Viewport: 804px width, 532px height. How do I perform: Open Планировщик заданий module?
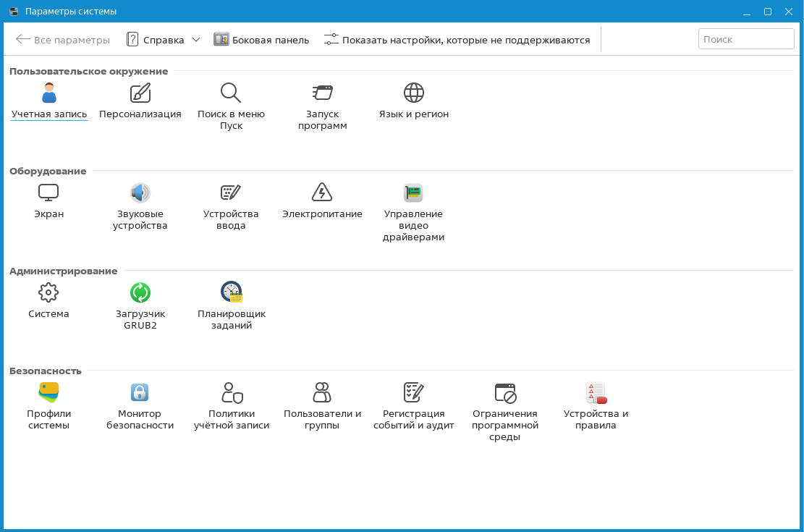pyautogui.click(x=231, y=293)
